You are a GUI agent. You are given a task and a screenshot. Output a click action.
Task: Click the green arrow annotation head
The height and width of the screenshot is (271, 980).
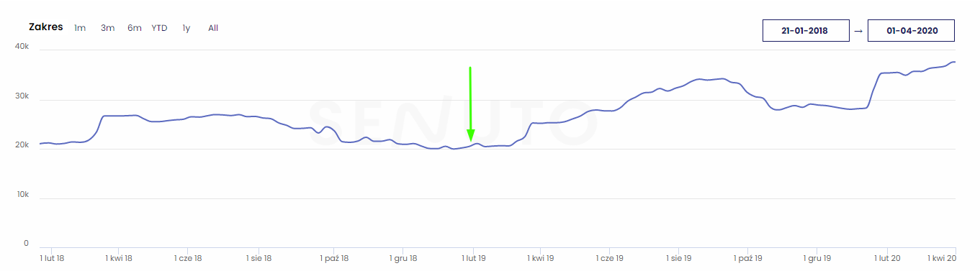(470, 135)
